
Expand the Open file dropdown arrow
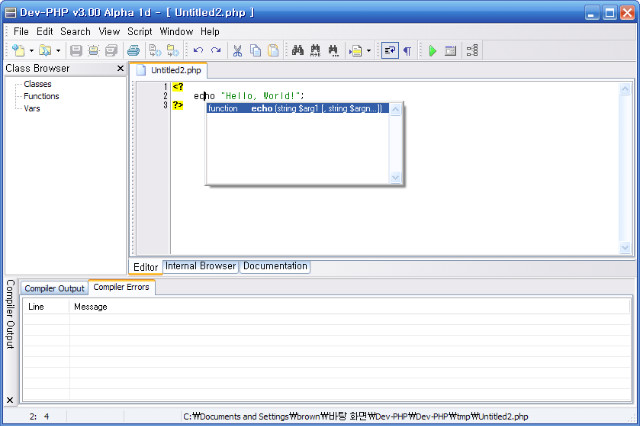58,51
